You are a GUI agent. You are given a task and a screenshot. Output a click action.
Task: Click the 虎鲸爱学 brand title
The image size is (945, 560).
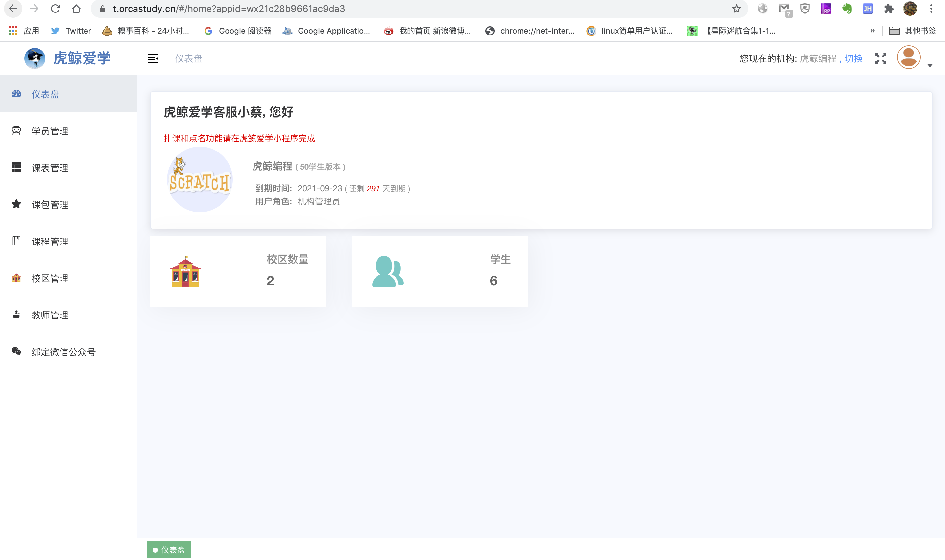click(x=82, y=58)
